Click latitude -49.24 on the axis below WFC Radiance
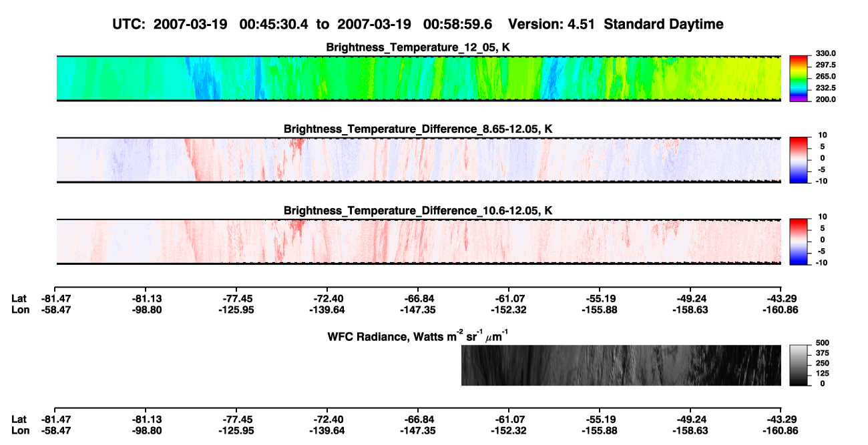This screenshot has width=868, height=445. [690, 419]
